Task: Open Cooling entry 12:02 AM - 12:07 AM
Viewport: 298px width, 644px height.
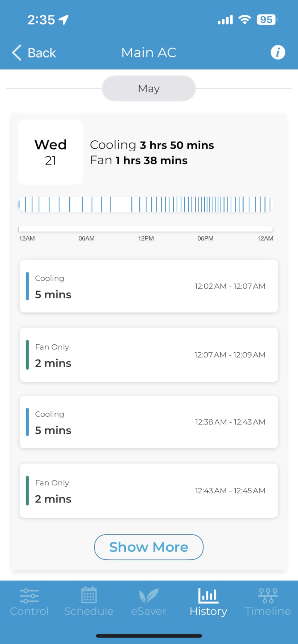Action: click(x=149, y=286)
